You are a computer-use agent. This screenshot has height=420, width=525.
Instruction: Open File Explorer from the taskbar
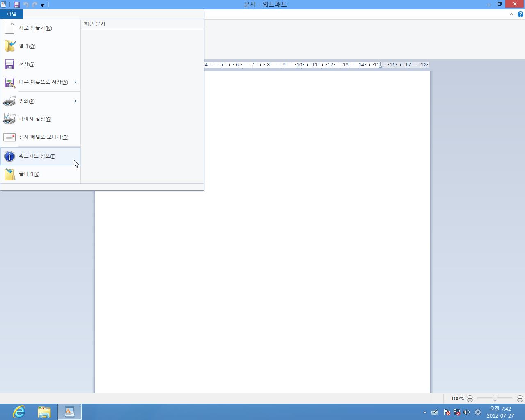pos(44,412)
